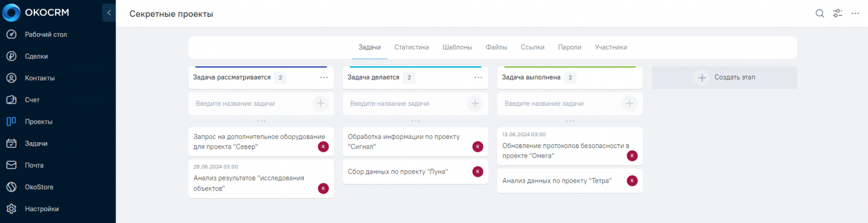The image size is (868, 223).
Task: Open options menu for Задача рассматривается column
Action: (324, 78)
